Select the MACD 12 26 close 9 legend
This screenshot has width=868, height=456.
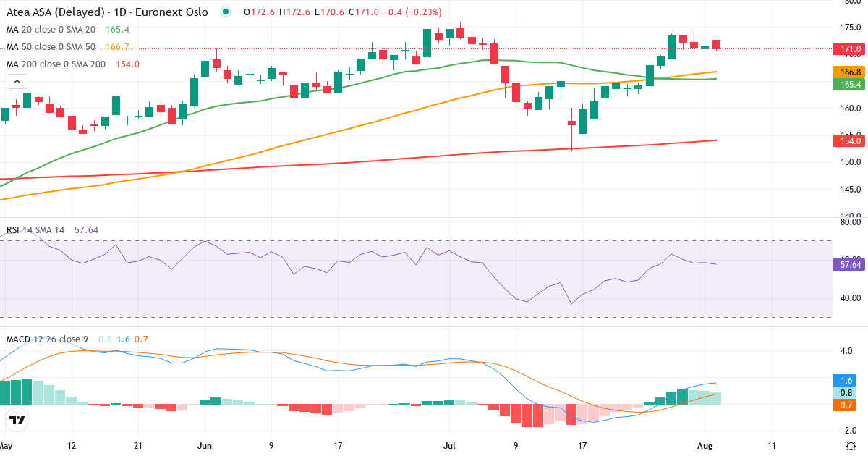(48, 339)
